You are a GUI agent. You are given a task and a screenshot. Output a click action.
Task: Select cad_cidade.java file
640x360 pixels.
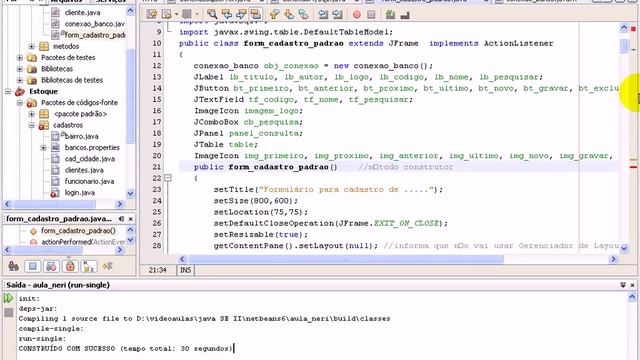coord(89,159)
